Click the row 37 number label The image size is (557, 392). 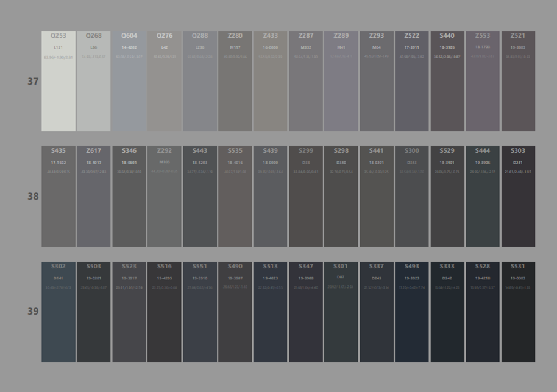[x=33, y=82]
